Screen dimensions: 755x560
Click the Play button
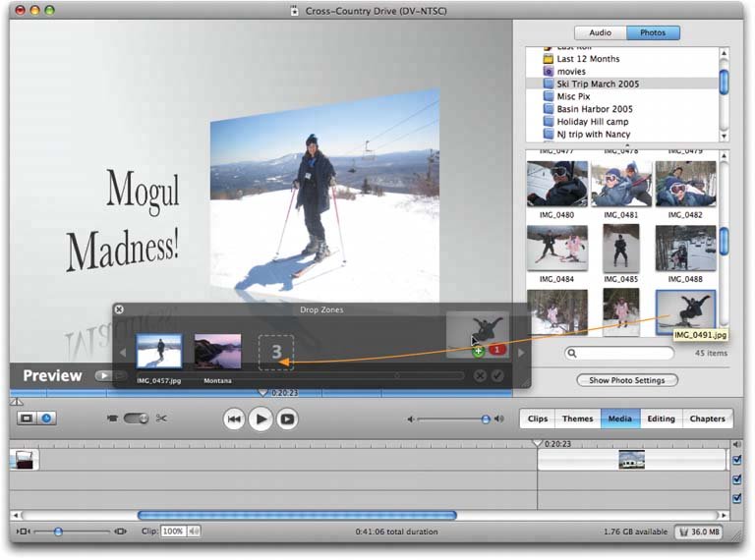click(x=260, y=420)
